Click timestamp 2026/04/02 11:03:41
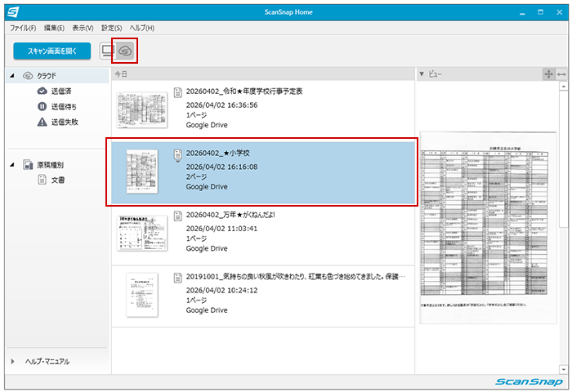The image size is (572, 392). point(221,229)
